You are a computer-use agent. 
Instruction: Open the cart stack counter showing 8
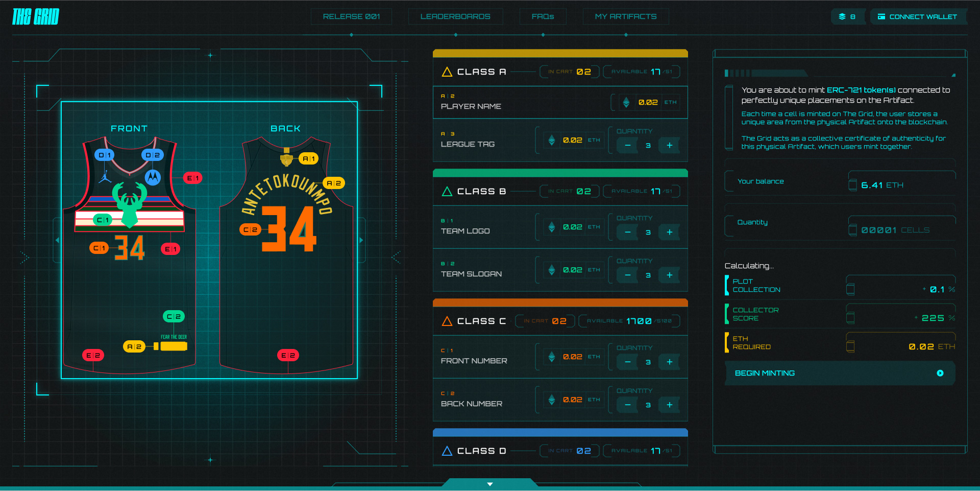847,16
